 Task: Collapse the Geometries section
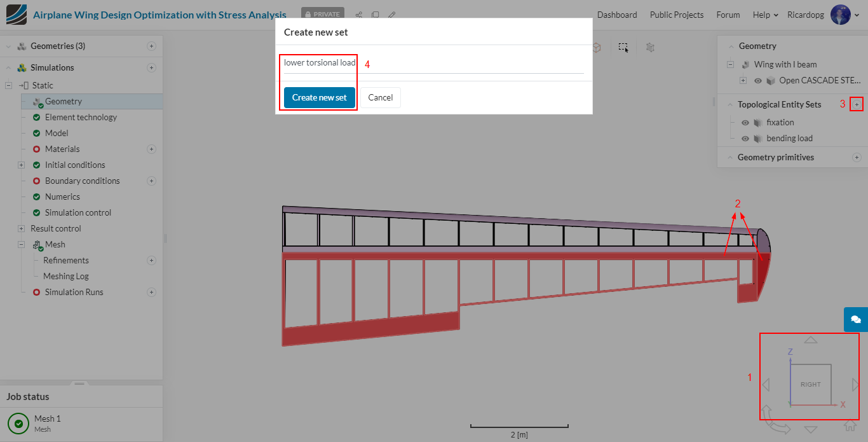click(9, 46)
